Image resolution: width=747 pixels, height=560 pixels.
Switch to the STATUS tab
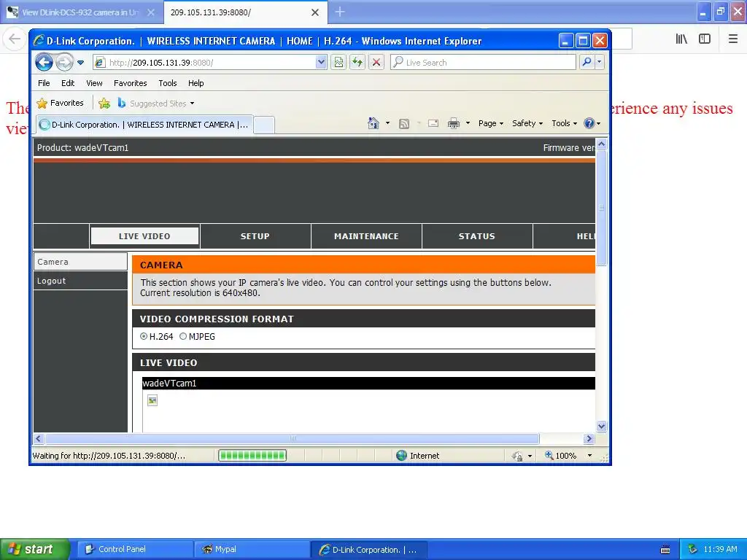click(477, 236)
